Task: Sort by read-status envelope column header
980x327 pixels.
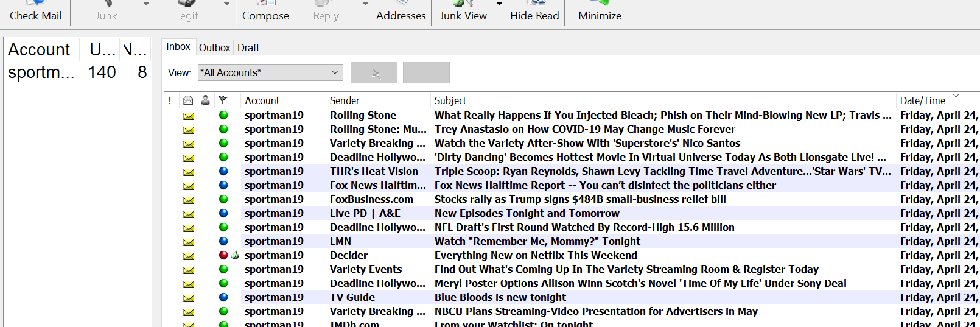Action: (x=188, y=100)
